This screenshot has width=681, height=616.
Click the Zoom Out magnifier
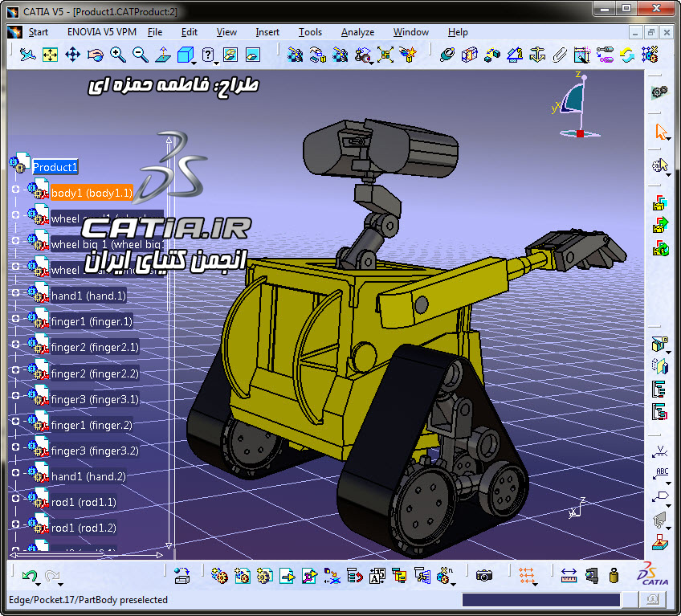click(x=141, y=55)
